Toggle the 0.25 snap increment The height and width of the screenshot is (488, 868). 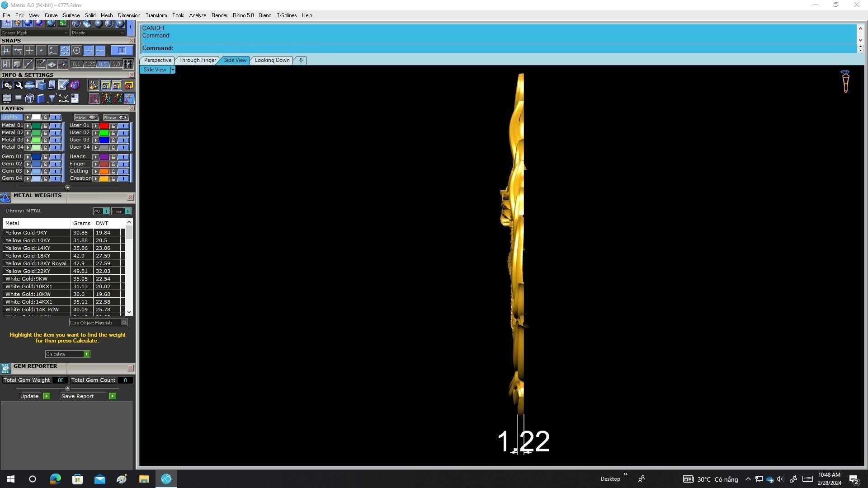[x=90, y=64]
